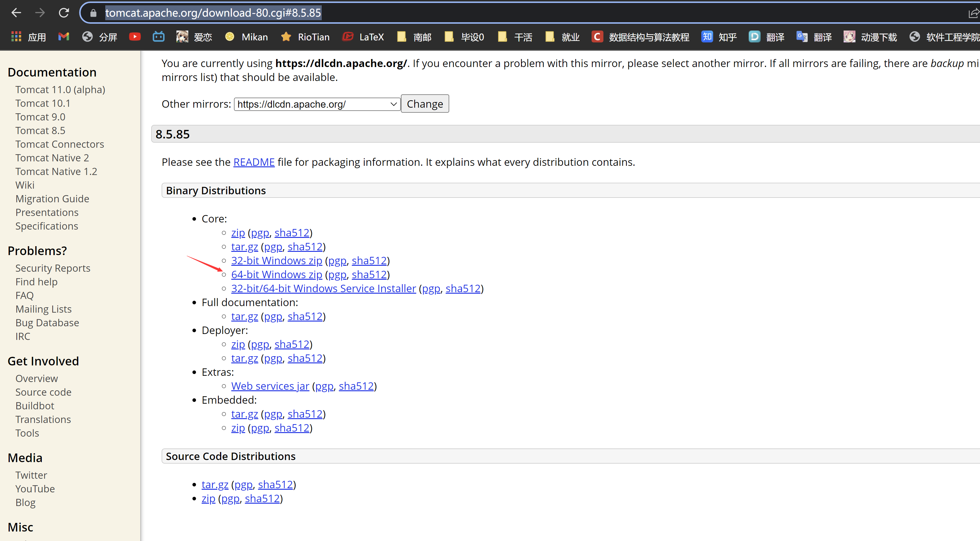This screenshot has width=980, height=541.
Task: Open the 爱恋 bookmark
Action: click(x=194, y=37)
